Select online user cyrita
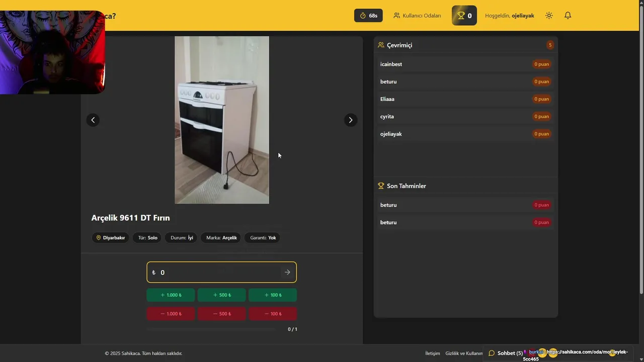 point(465,117)
